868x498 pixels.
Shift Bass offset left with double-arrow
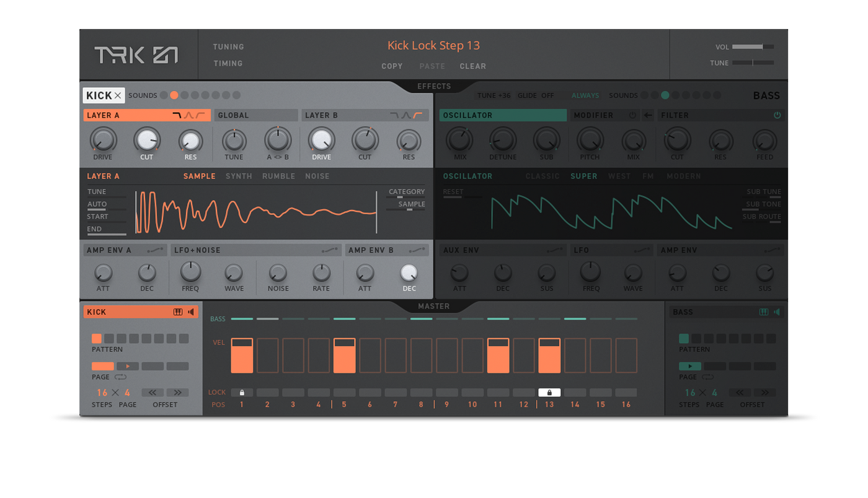739,393
